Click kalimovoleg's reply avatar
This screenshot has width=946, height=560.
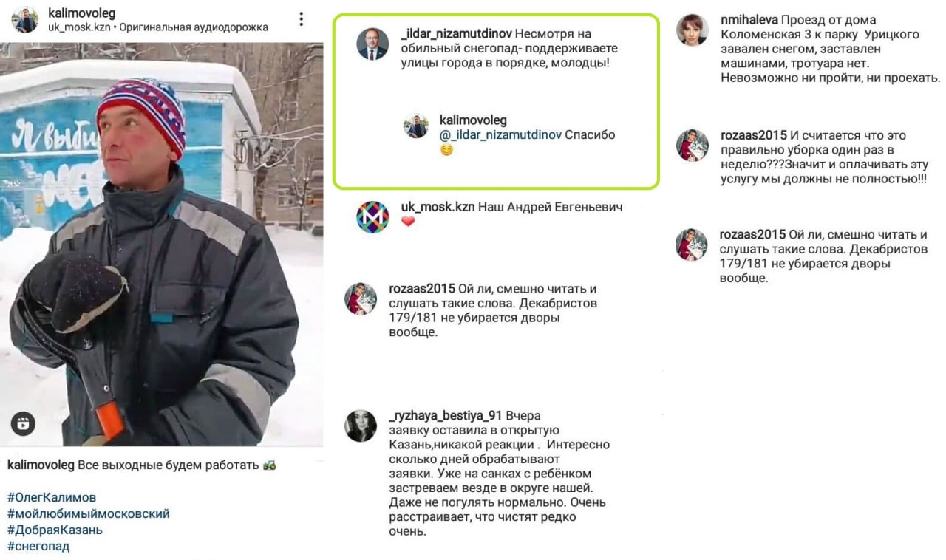pyautogui.click(x=416, y=126)
